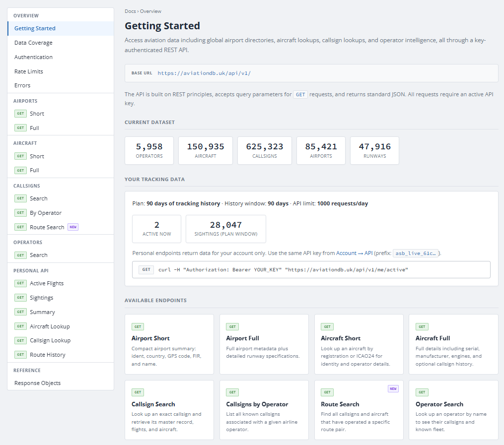This screenshot has height=445, width=504.
Task: Open Getting Started in sidebar
Action: [61, 28]
